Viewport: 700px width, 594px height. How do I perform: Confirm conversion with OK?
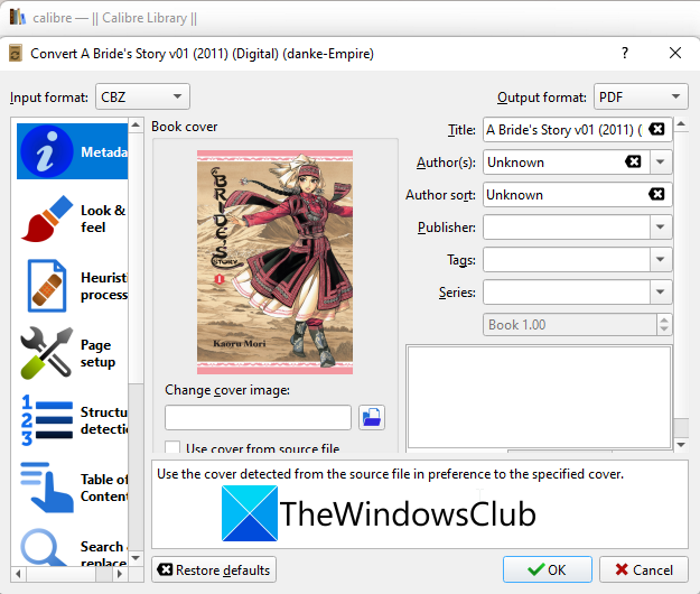(x=547, y=569)
